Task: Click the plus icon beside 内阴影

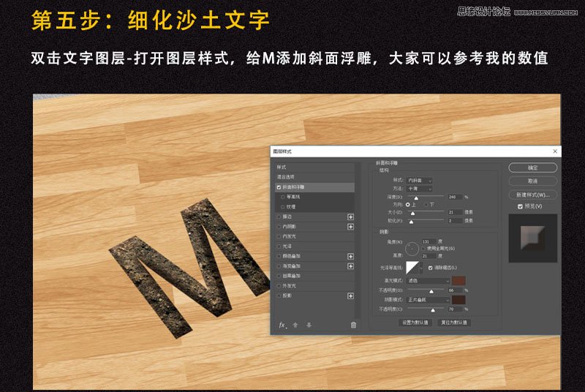Action: point(350,227)
